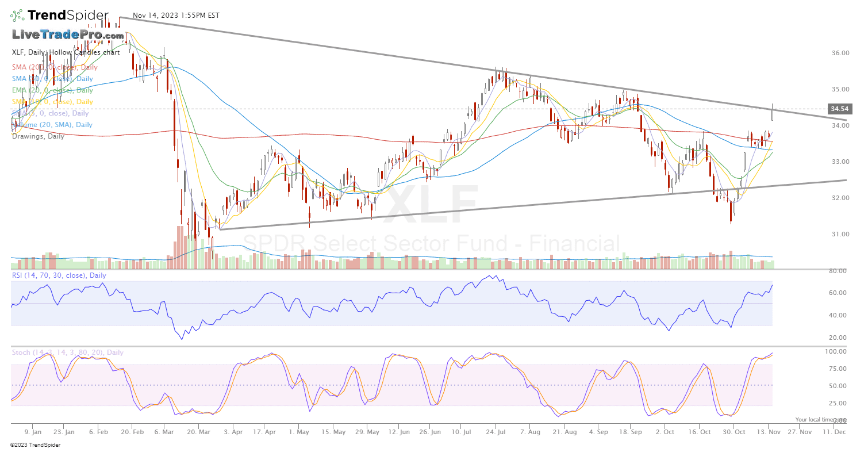Click the current price tag 34.54
This screenshot has width=868, height=456.
click(x=840, y=109)
